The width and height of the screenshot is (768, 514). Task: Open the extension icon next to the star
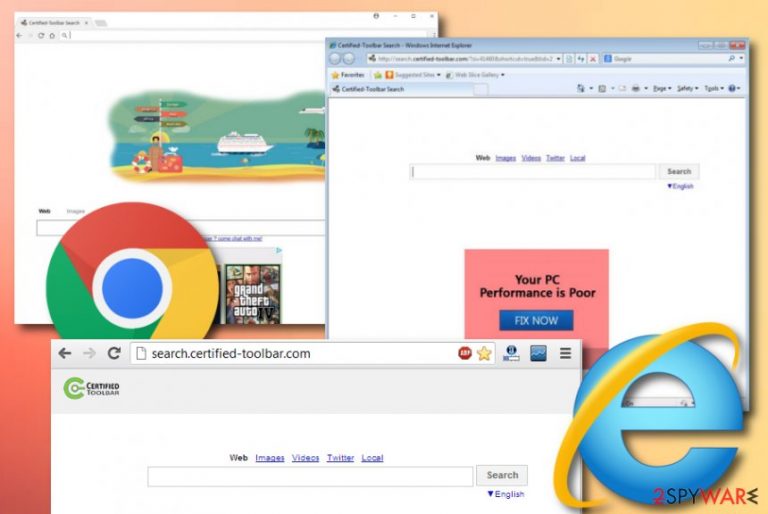[511, 353]
